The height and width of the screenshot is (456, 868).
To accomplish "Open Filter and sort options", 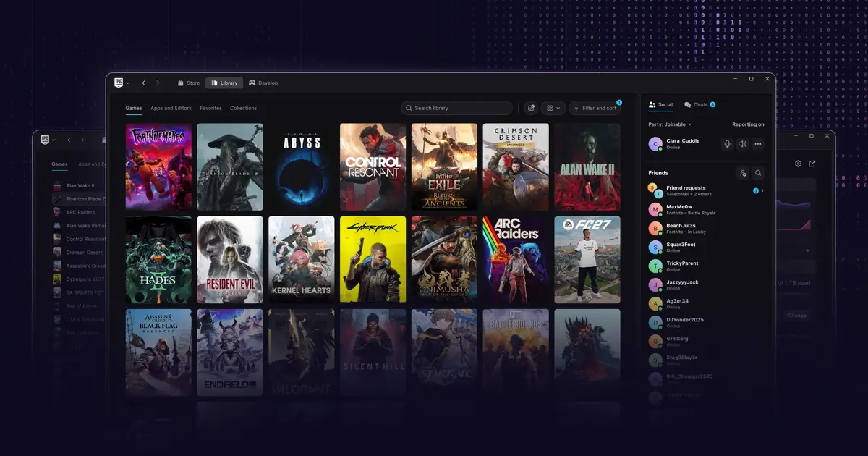I will click(595, 108).
